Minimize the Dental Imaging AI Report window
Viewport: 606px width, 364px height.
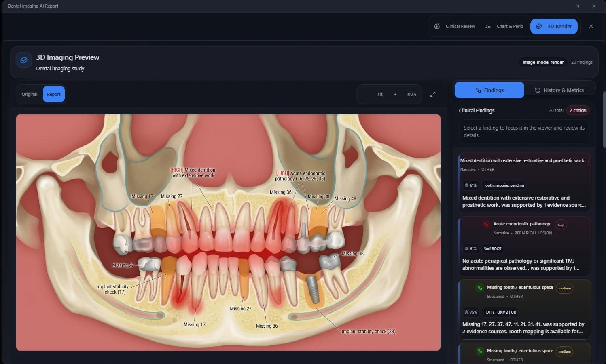(561, 6)
